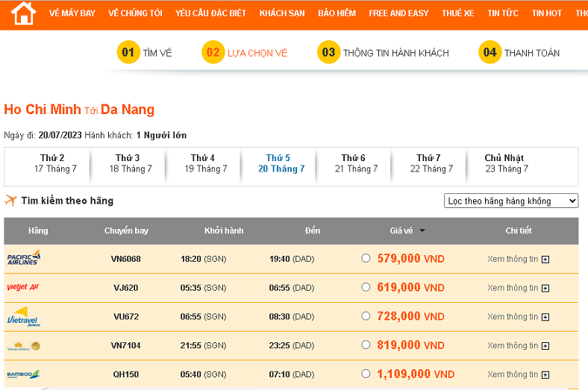Open BẢO HIỂM menu
This screenshot has height=390, width=588.
[x=337, y=13]
